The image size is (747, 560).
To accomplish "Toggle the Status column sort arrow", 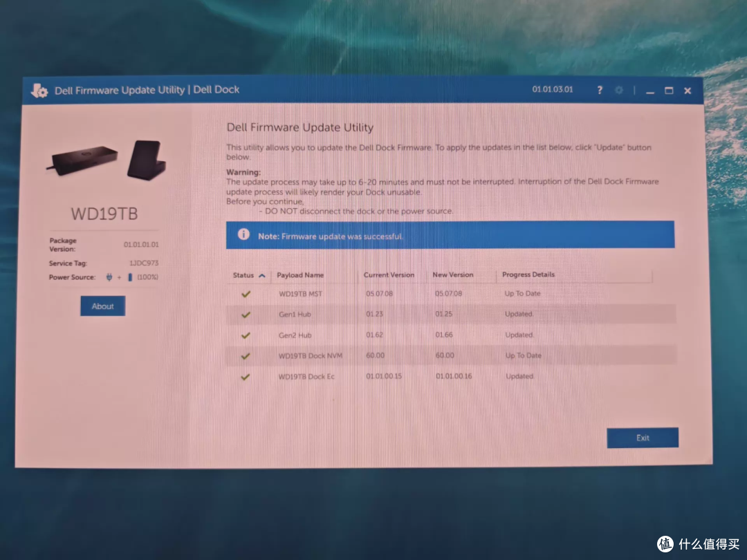I will point(262,275).
